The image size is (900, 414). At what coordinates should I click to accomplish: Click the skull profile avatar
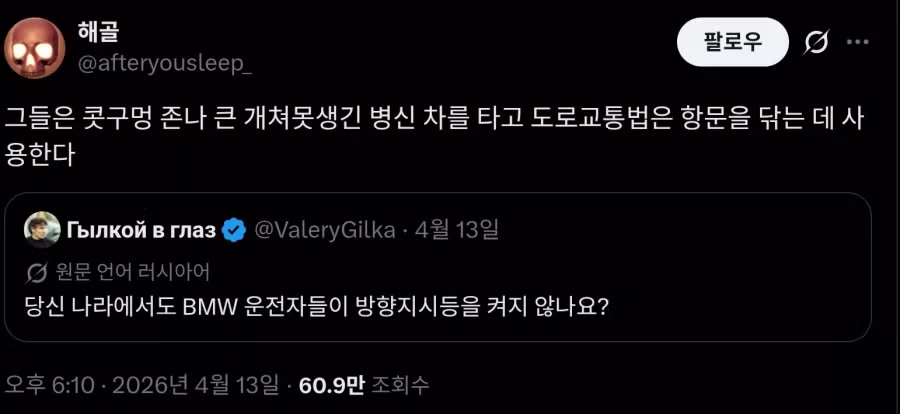pos(37,48)
